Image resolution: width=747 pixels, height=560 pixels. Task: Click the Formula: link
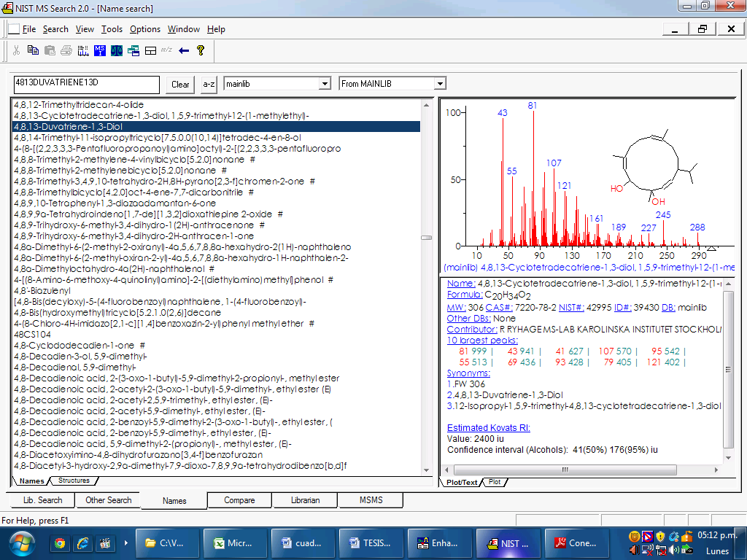(465, 295)
